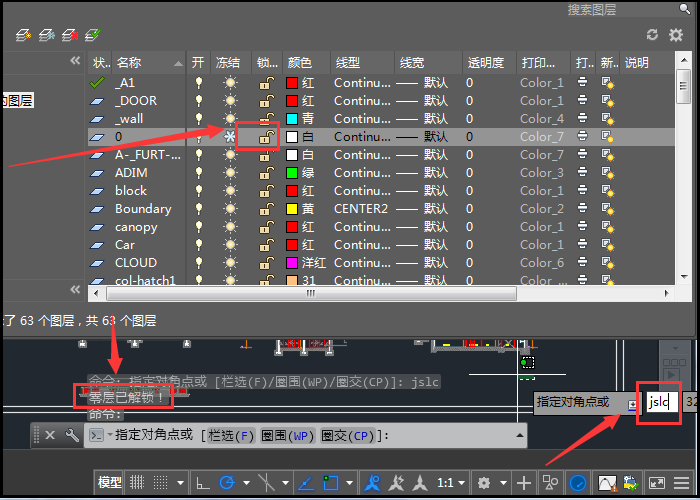This screenshot has width=700, height=500.
Task: Lock layer 0 with padlock icon
Action: click(267, 137)
